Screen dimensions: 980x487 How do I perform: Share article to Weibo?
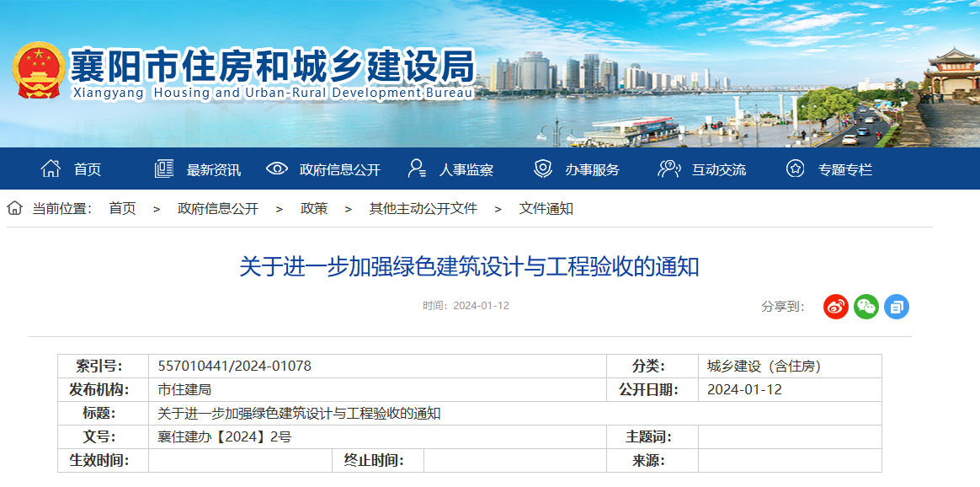coord(836,307)
